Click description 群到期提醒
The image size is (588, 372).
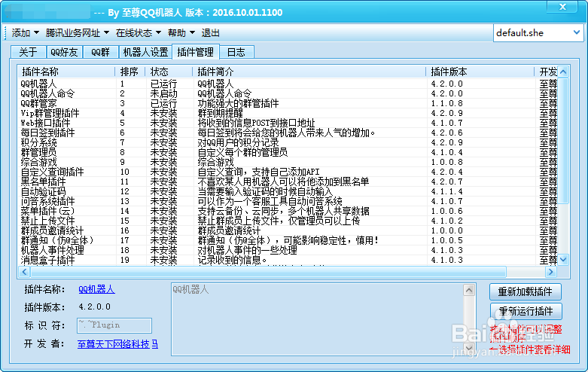pyautogui.click(x=220, y=113)
